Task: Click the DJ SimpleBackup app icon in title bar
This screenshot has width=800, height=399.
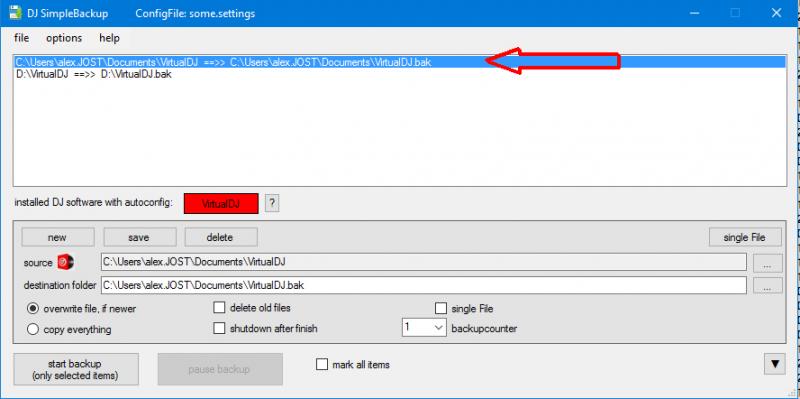Action: 15,13
